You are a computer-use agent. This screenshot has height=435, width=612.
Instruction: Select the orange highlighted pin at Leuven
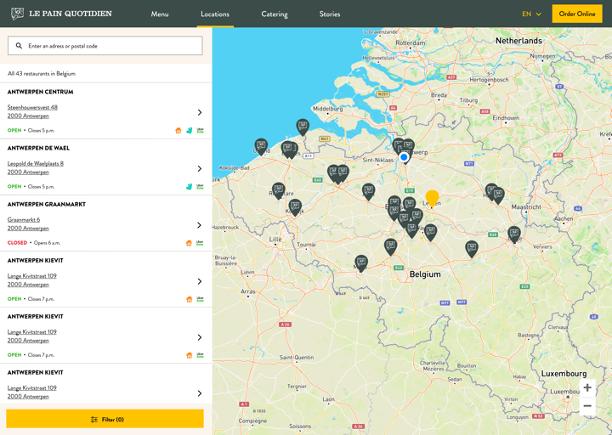432,198
